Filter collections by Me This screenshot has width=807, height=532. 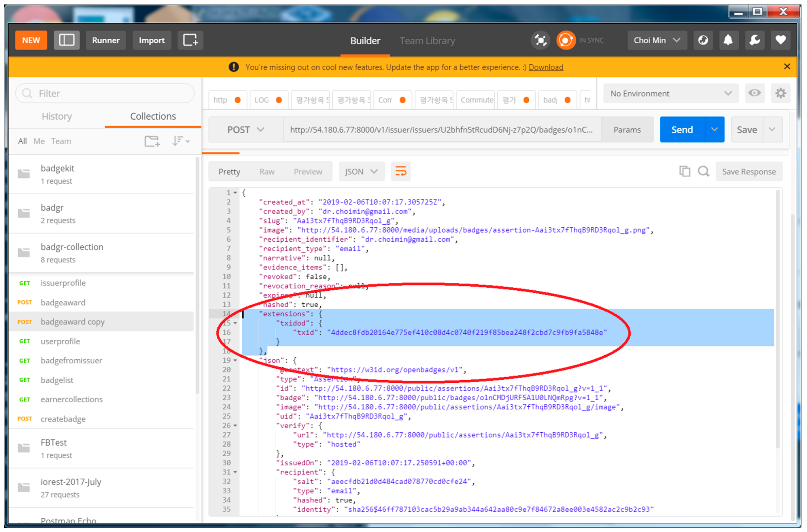click(x=39, y=141)
